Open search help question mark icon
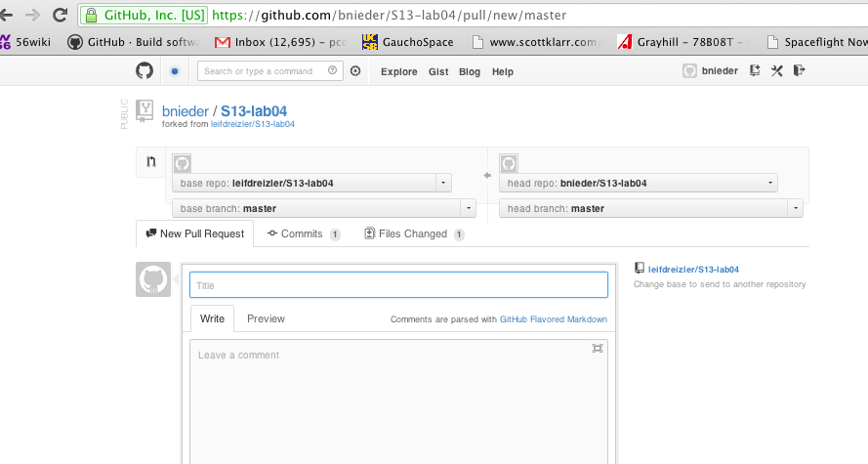Viewport: 868px width, 464px height. (332, 70)
